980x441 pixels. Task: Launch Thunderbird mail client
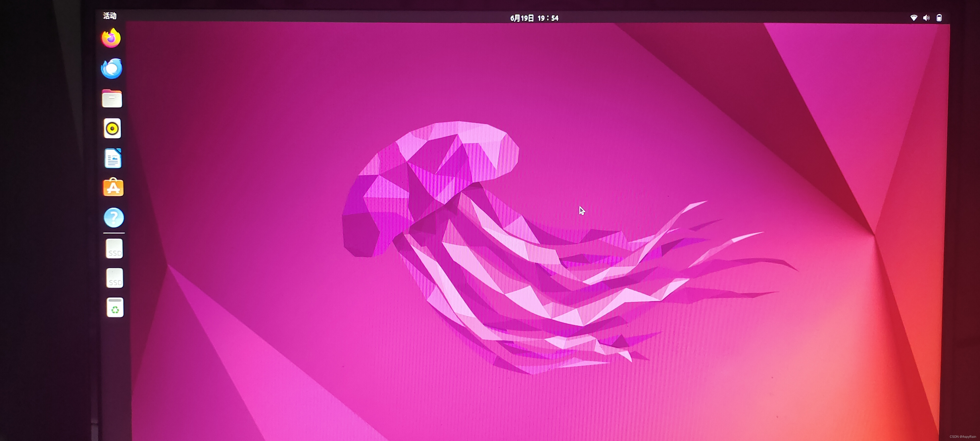111,69
